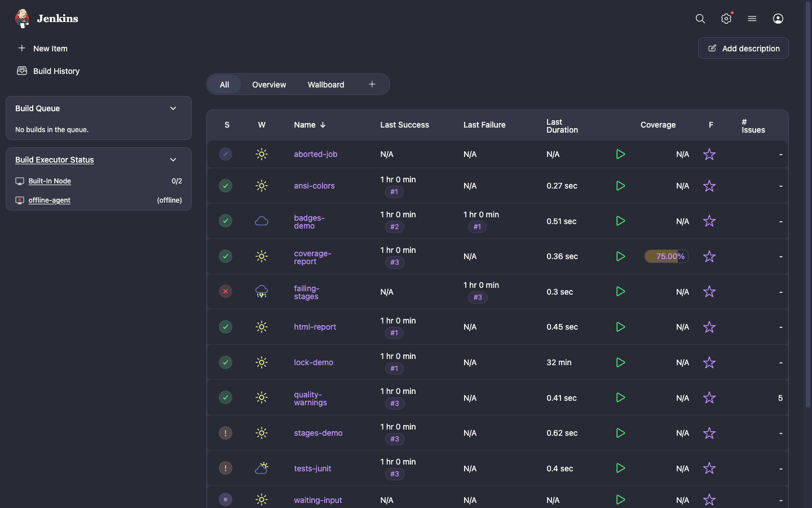Open the waiting-input job link

click(318, 500)
